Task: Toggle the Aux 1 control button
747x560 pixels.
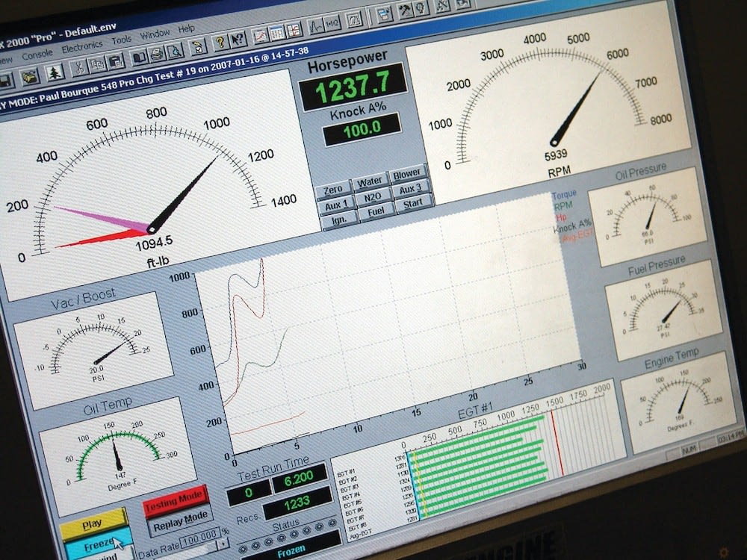Action: 336,206
